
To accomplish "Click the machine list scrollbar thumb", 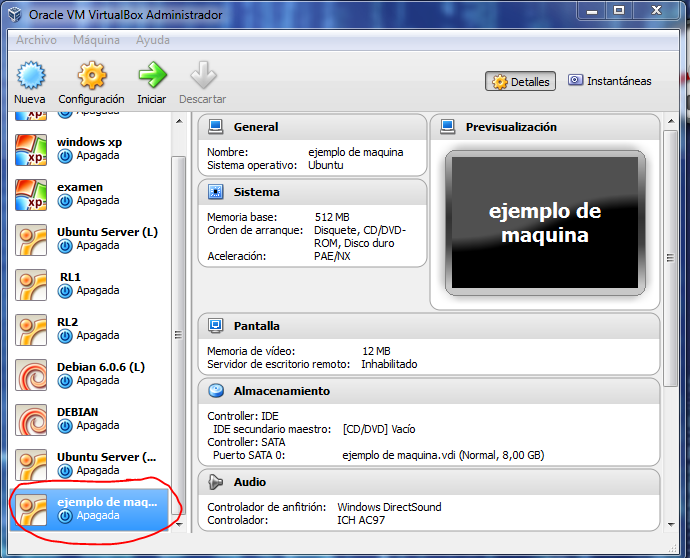I will pos(179,335).
